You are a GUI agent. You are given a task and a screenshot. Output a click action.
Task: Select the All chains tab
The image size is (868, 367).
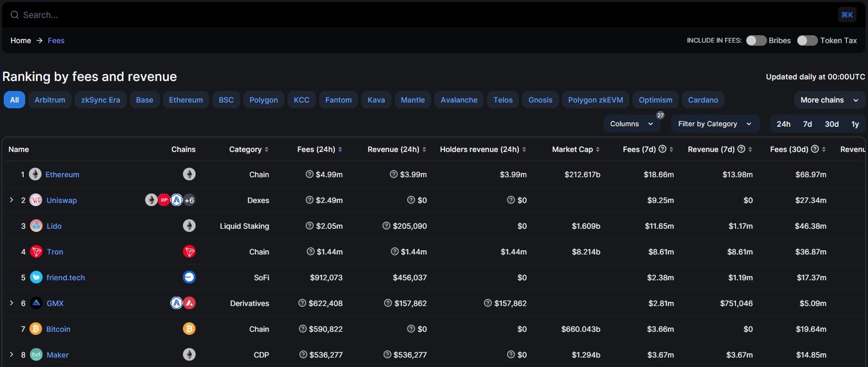click(x=14, y=100)
